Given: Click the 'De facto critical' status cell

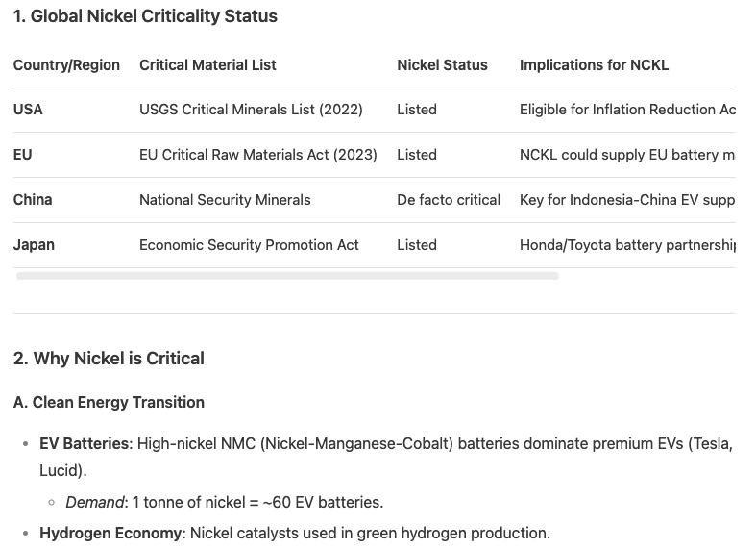Looking at the screenshot, I should coord(449,200).
